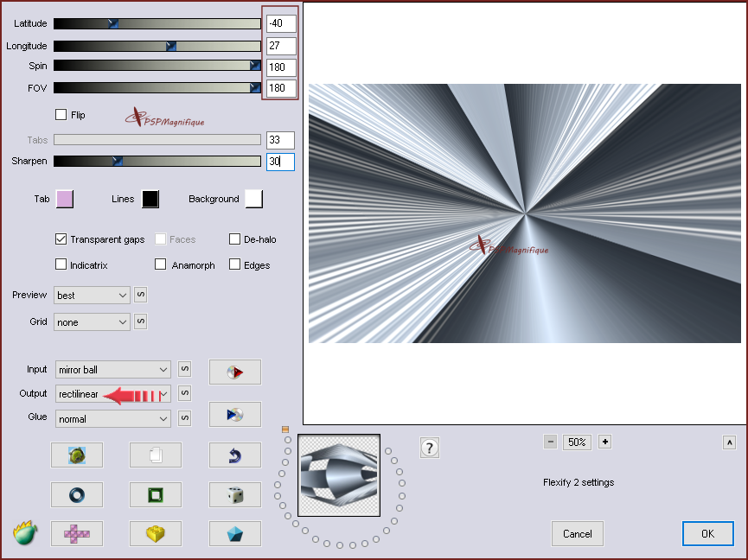Image resolution: width=748 pixels, height=560 pixels.
Task: Click the blue undo arrow button
Action: click(234, 455)
